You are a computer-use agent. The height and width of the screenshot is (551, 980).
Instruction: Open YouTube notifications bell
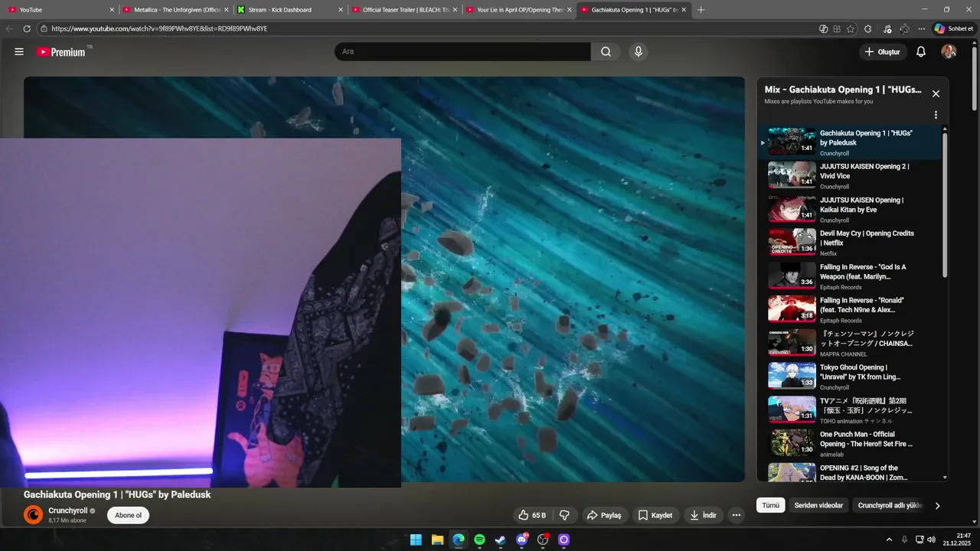(x=921, y=52)
